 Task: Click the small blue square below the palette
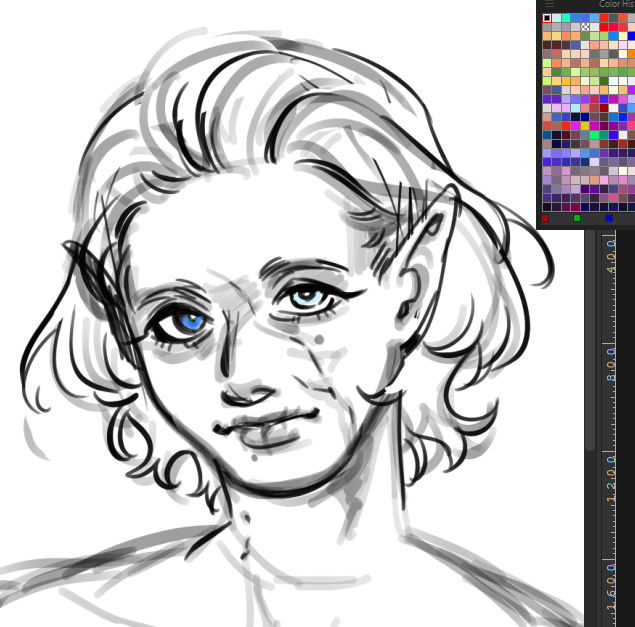[x=609, y=218]
